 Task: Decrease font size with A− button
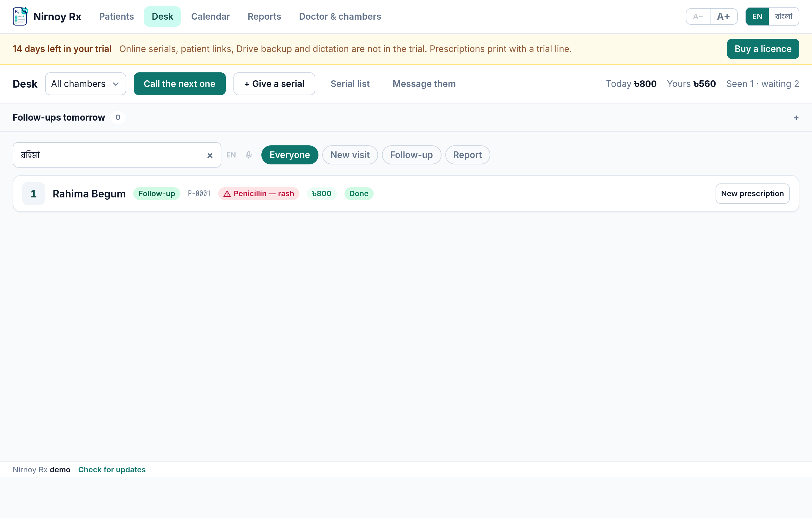point(698,17)
